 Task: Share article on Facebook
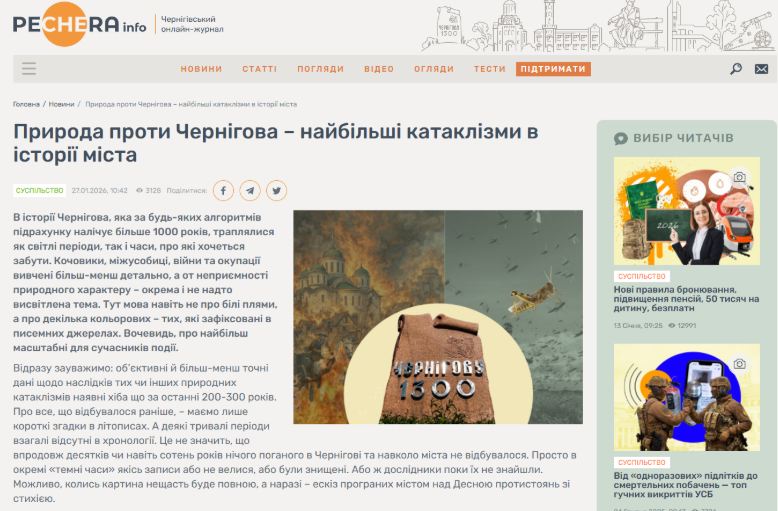223,190
